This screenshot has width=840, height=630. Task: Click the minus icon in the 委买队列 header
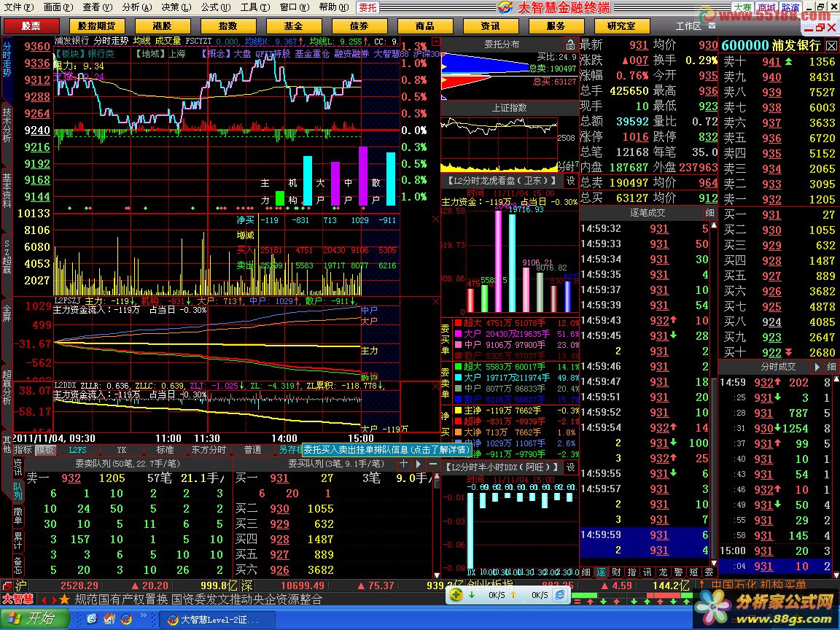433,464
